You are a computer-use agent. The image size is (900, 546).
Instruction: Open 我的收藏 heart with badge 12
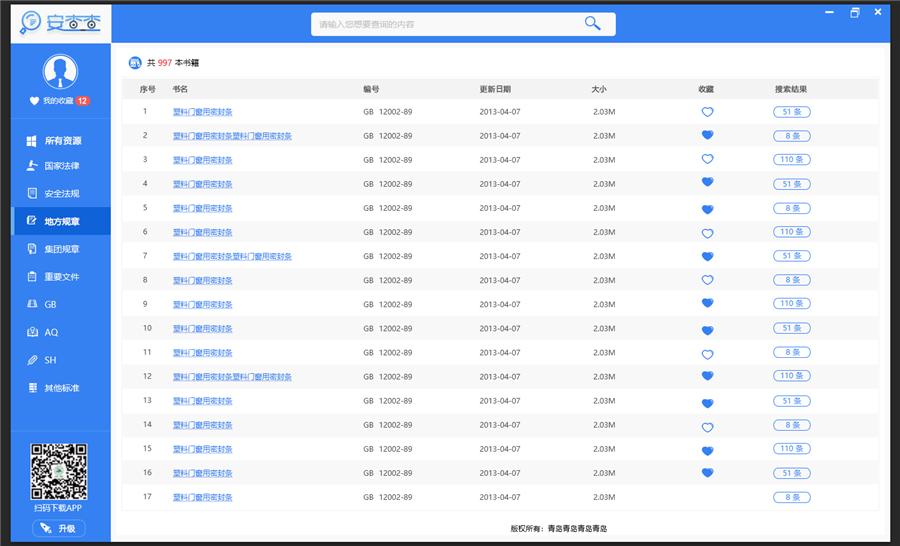point(59,101)
